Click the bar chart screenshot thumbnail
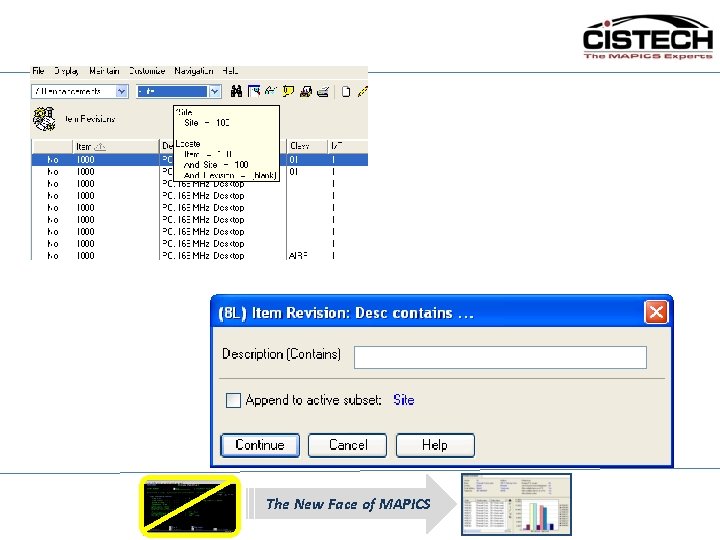720x540 pixels. coord(517,504)
